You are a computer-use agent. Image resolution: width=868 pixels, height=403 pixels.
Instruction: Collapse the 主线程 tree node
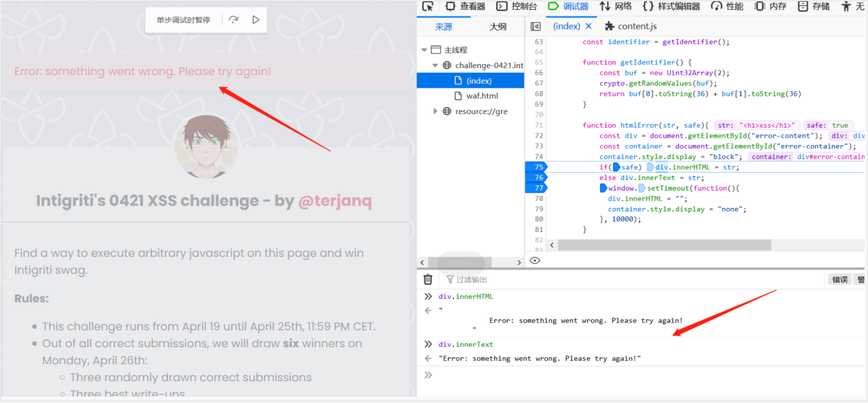coord(424,50)
